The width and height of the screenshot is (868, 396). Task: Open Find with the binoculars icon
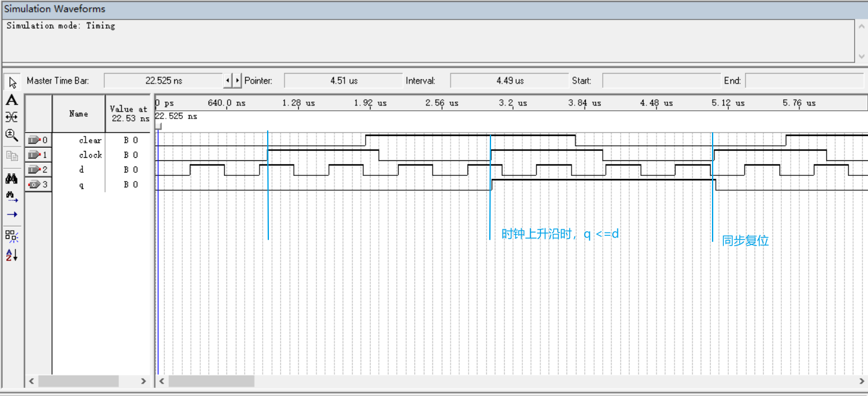point(12,179)
